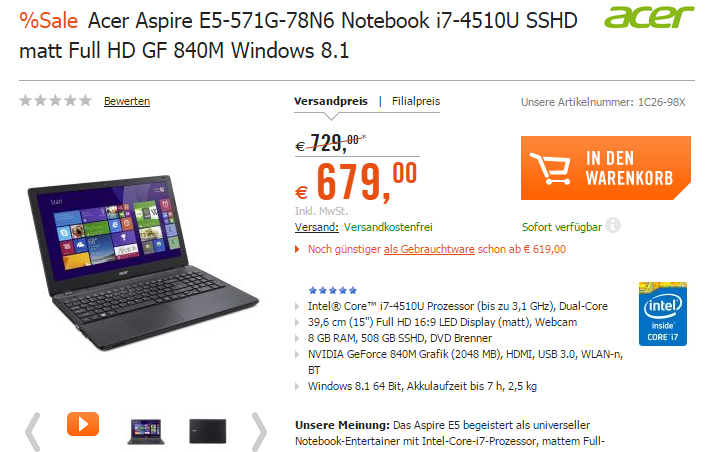Viewport: 713px width, 452px height.
Task: Show previous product thumbnails arrow
Action: [33, 432]
